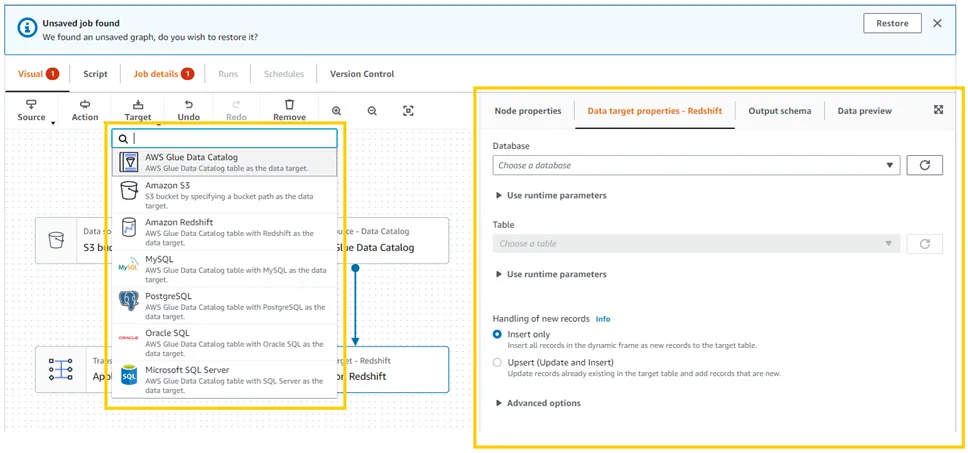Select the Insert only option

[498, 335]
